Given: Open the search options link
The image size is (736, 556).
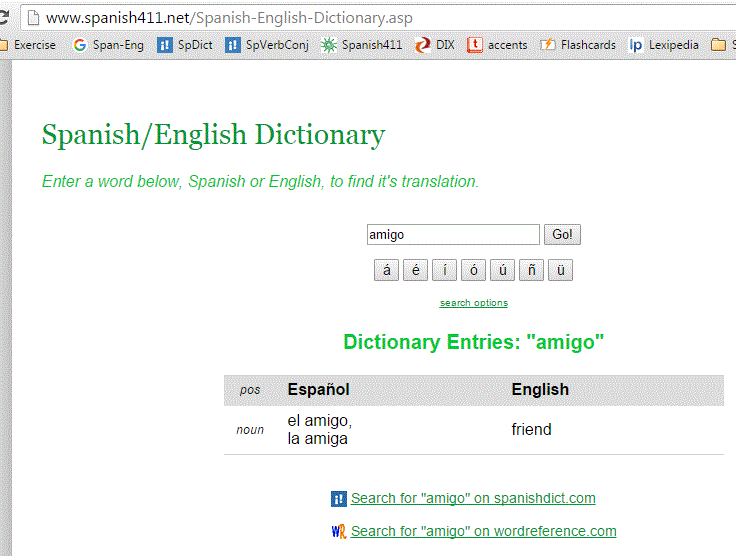Looking at the screenshot, I should pyautogui.click(x=474, y=303).
